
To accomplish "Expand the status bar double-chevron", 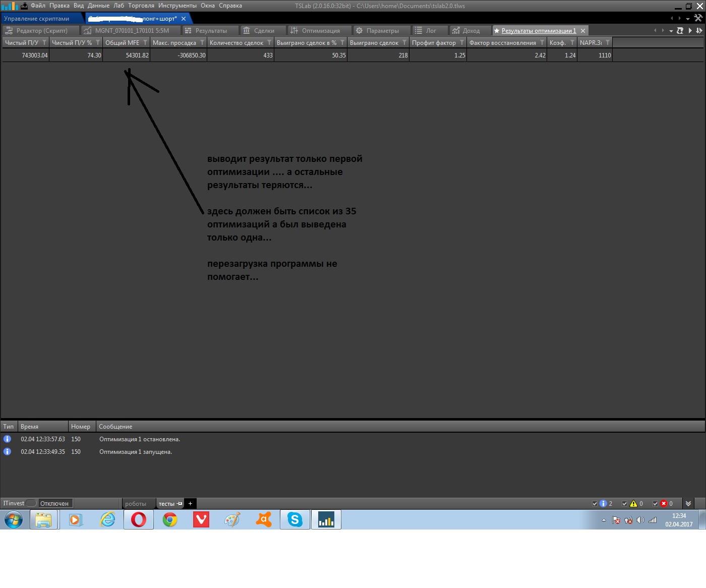I will pyautogui.click(x=688, y=504).
